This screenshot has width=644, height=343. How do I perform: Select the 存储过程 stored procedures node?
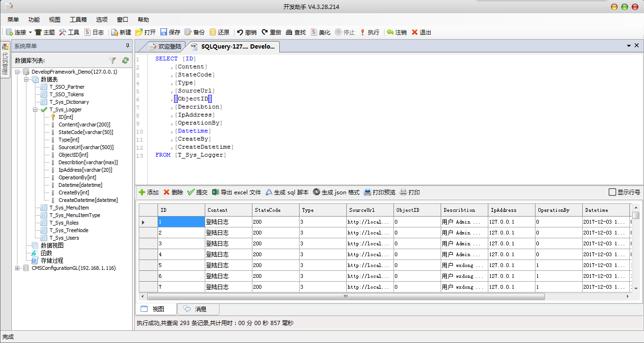(52, 260)
